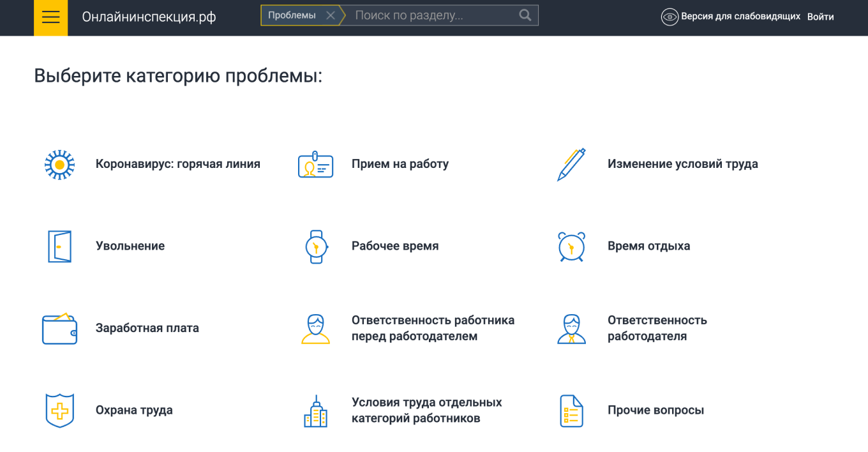
Task: Open the hamburger navigation menu
Action: (x=50, y=17)
